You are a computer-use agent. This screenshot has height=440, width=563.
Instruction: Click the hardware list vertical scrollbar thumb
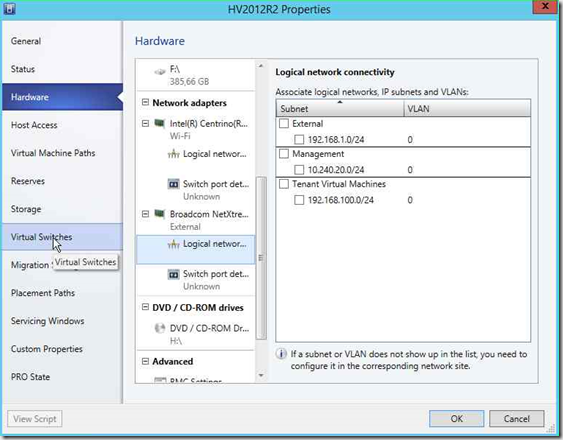pyautogui.click(x=261, y=258)
